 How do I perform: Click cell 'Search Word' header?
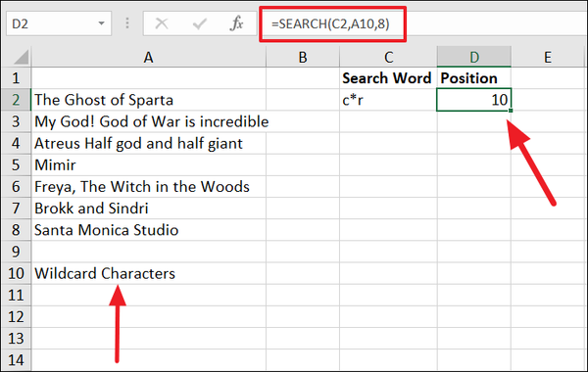(388, 78)
